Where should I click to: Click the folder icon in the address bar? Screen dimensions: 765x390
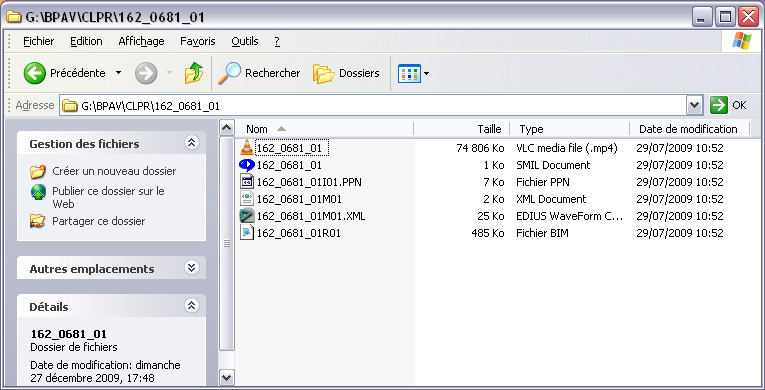click(70, 105)
